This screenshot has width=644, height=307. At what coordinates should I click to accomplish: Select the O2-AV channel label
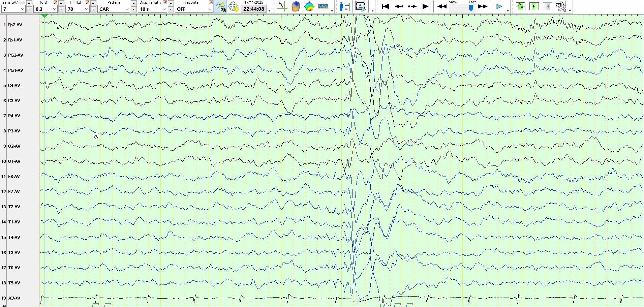[x=14, y=146]
